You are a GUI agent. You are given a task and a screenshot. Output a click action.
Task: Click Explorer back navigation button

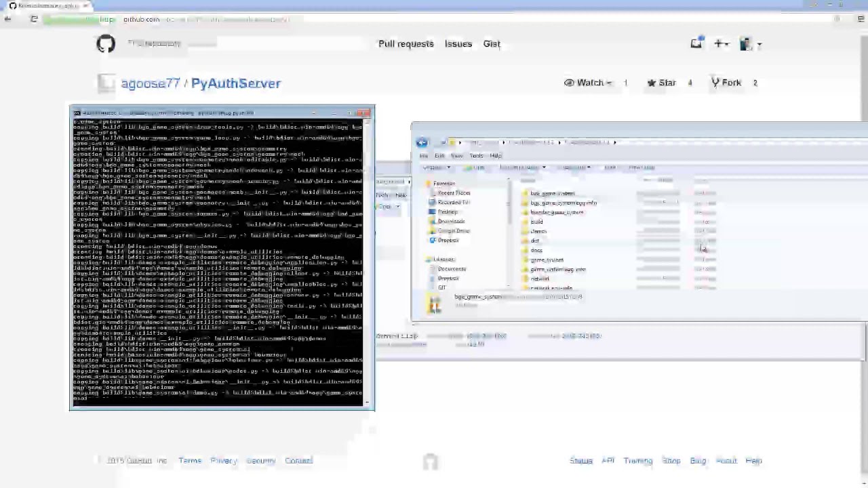click(422, 142)
